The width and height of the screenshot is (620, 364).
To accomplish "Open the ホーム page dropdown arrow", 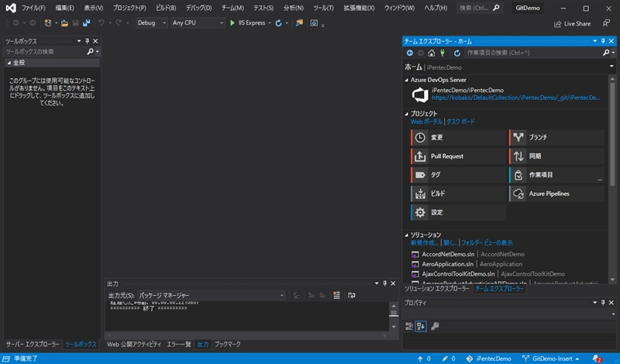I will 611,67.
